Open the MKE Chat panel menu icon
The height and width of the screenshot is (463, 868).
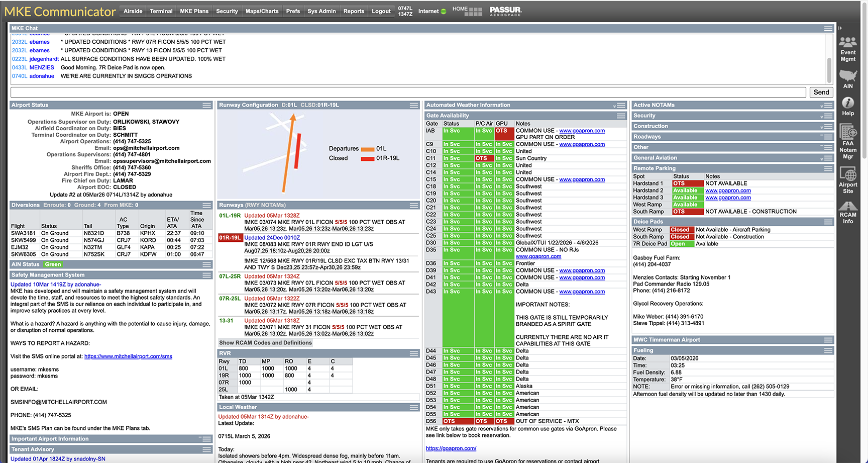828,29
